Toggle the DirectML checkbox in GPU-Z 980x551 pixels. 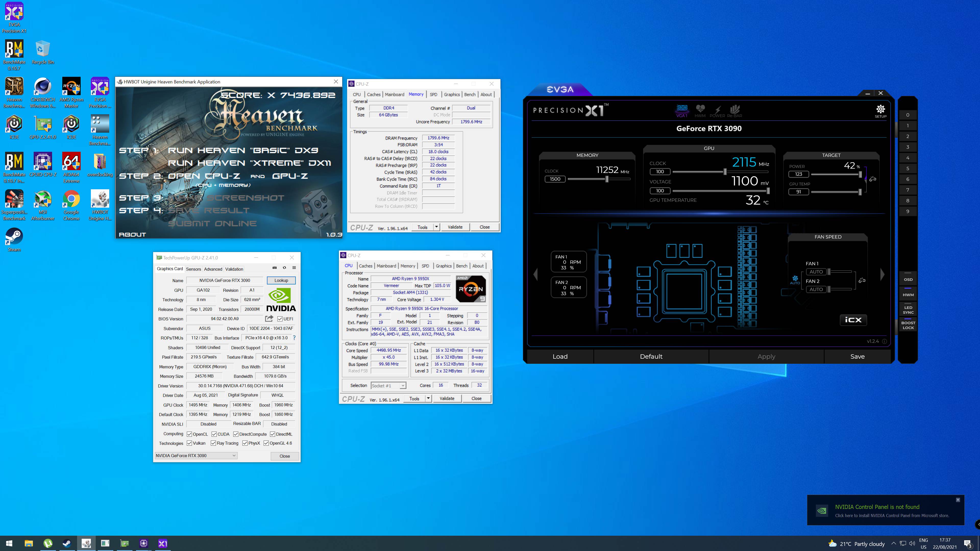coord(273,434)
